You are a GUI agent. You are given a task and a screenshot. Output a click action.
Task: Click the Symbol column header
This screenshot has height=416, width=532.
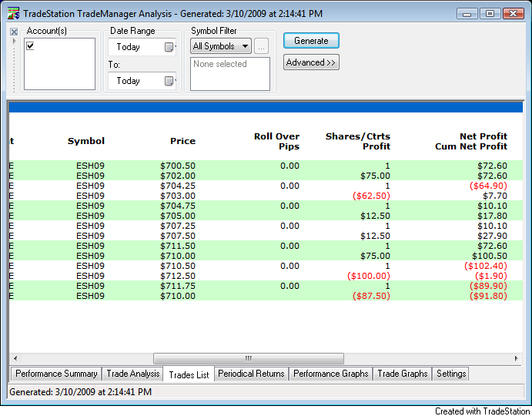click(85, 141)
